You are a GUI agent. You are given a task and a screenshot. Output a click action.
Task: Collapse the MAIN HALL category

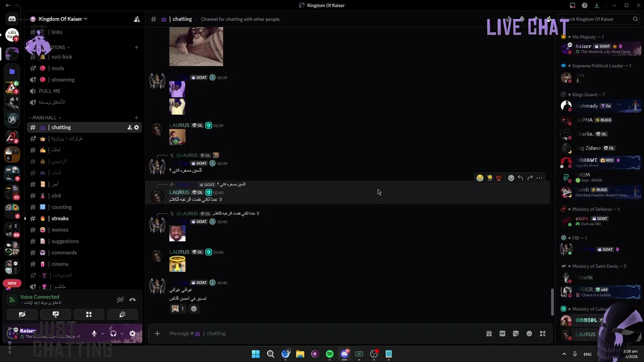click(45, 118)
